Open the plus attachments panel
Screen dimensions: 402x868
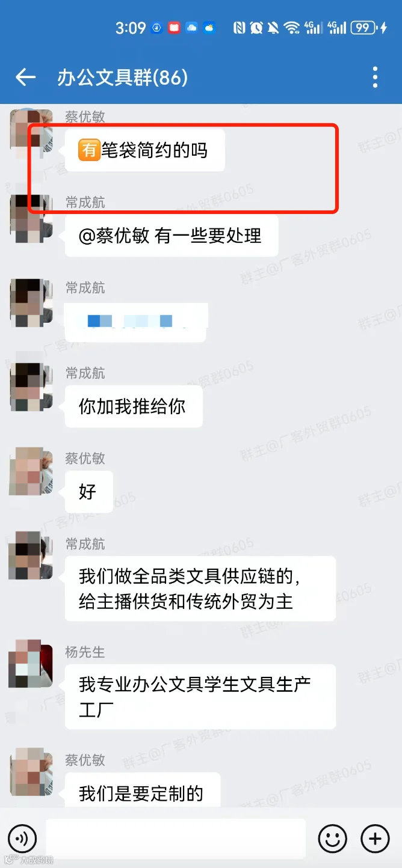point(375,838)
